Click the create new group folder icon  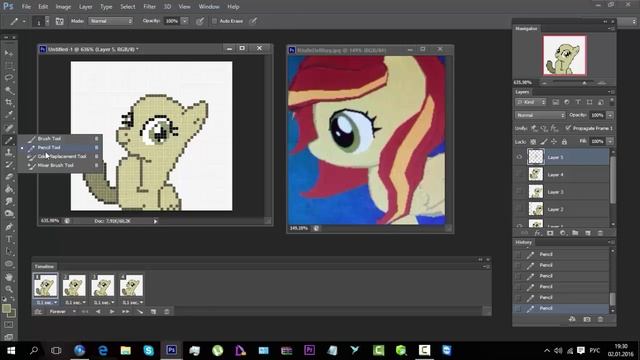(575, 233)
